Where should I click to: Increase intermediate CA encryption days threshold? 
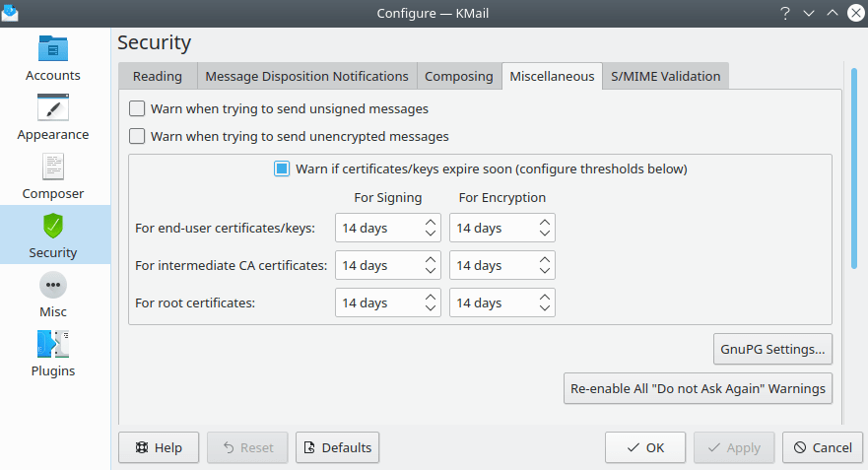point(545,260)
